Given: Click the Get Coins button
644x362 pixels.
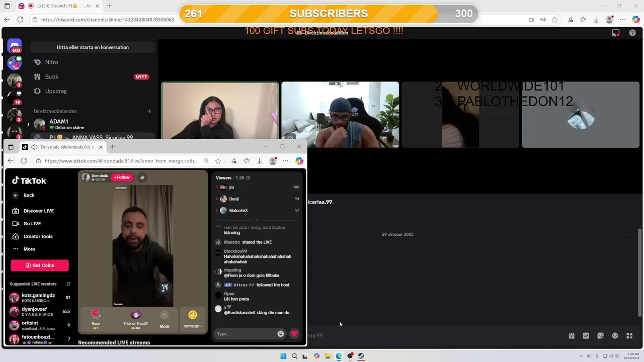Looking at the screenshot, I should click(40, 265).
